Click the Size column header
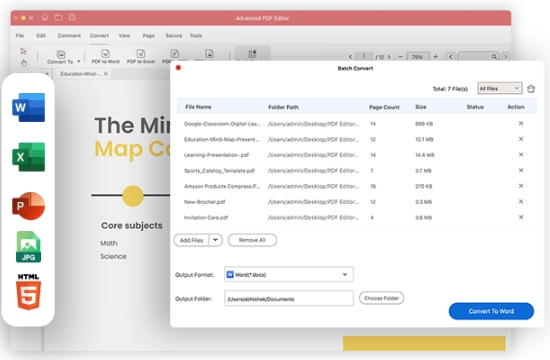The width and height of the screenshot is (550, 360). (x=421, y=107)
